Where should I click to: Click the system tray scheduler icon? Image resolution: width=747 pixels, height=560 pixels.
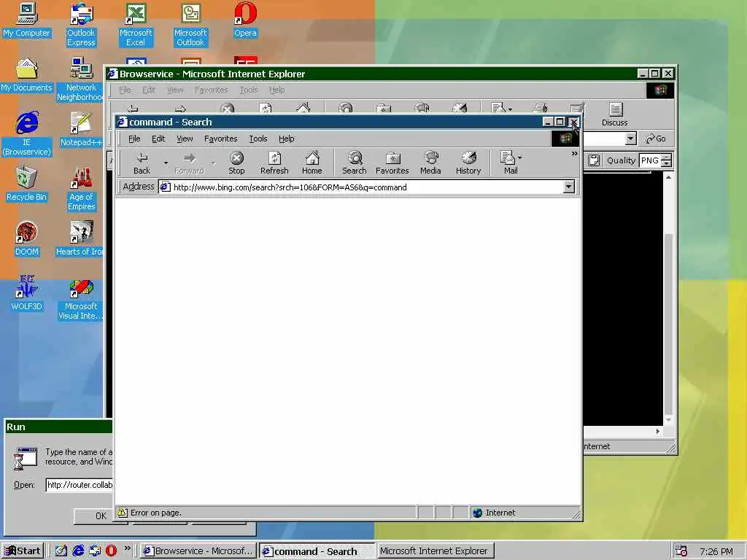pyautogui.click(x=681, y=551)
